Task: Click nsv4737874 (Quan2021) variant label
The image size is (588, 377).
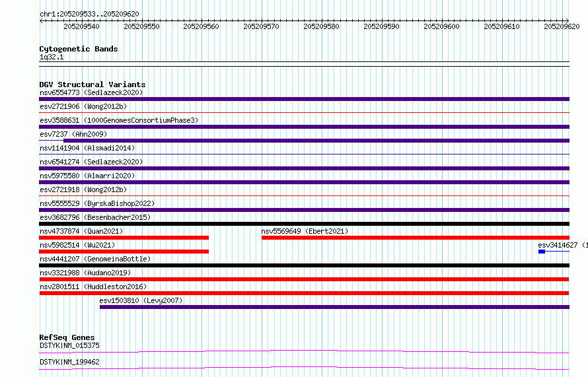Action: coord(81,231)
